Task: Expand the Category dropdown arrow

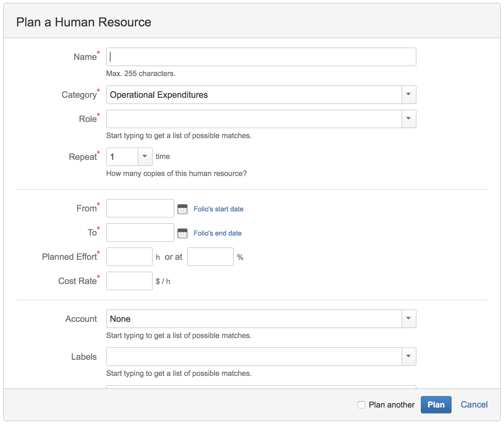Action: coord(409,95)
